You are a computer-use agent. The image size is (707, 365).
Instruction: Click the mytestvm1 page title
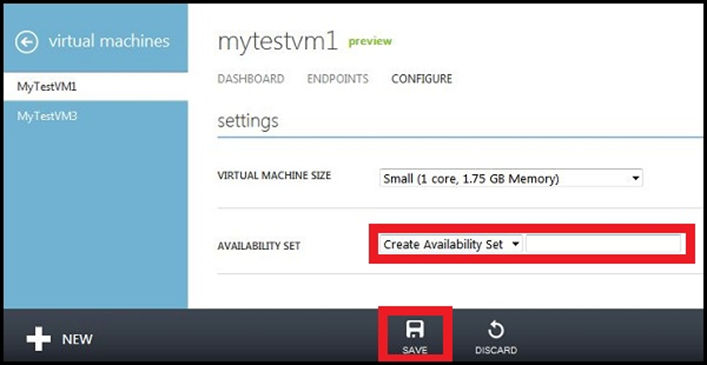[277, 42]
